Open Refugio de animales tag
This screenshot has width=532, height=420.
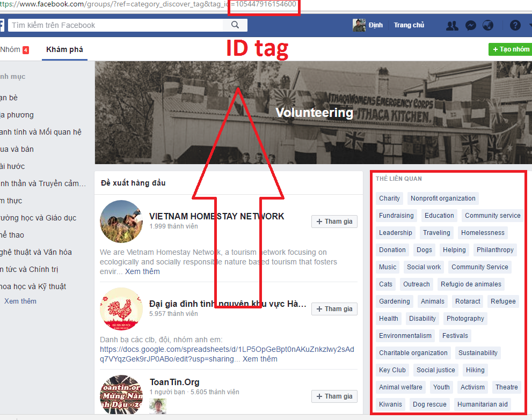[x=471, y=284]
